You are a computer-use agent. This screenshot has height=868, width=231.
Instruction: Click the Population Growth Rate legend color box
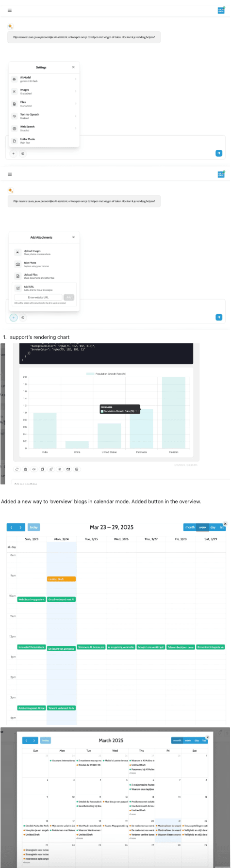click(90, 374)
